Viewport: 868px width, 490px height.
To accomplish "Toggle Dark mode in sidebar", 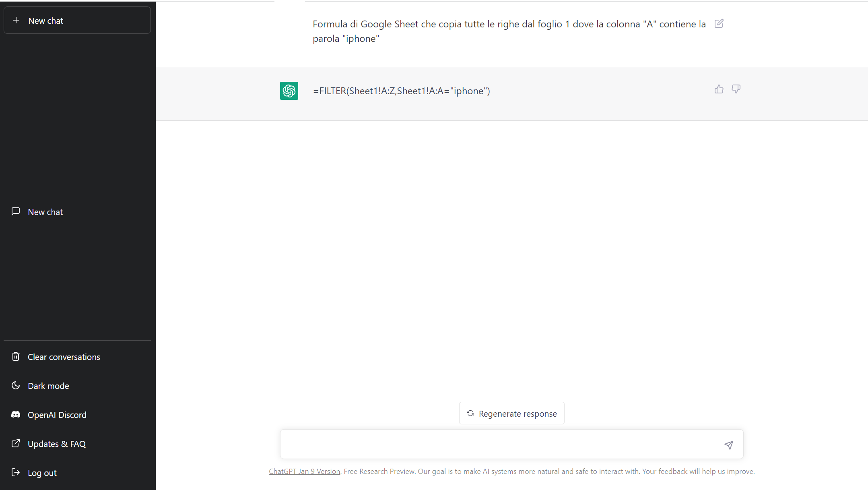I will [x=48, y=386].
